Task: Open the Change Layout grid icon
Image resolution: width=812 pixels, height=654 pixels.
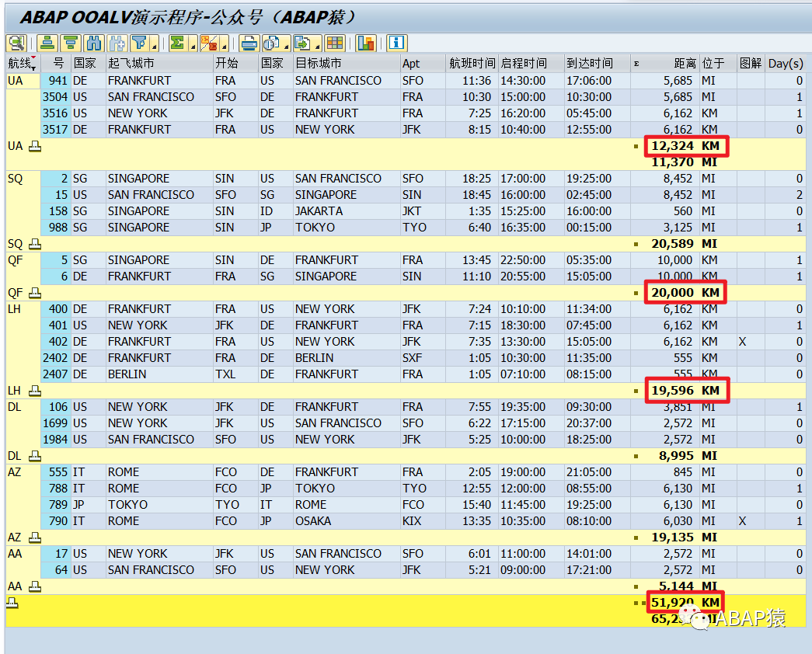Action: click(x=335, y=43)
